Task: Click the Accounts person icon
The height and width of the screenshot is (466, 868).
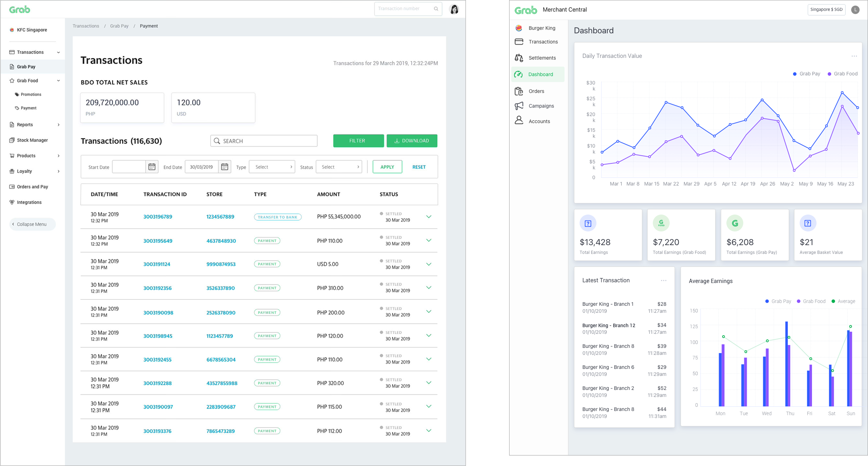Action: (519, 121)
